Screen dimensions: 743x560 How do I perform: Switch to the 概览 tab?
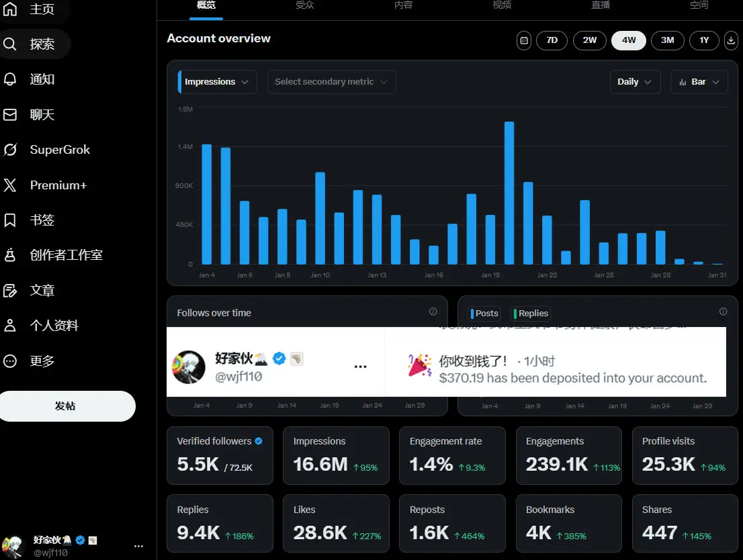tap(206, 5)
